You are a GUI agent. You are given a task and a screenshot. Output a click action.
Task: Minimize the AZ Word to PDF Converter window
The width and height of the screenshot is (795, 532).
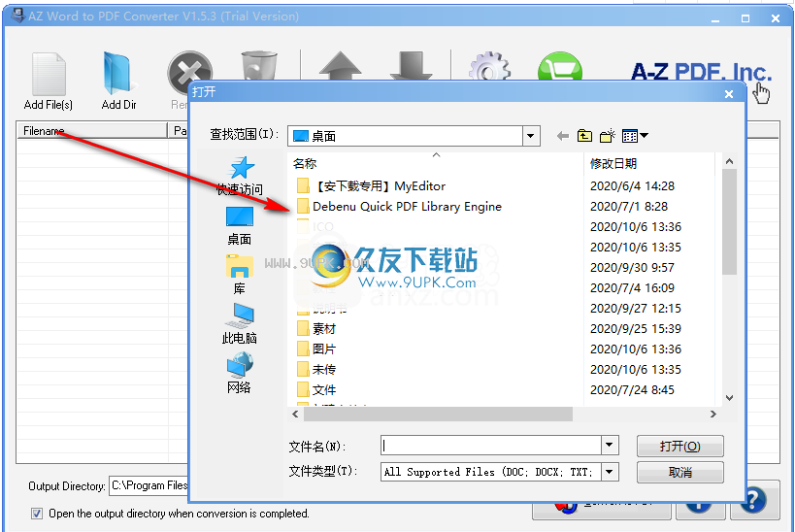click(715, 18)
